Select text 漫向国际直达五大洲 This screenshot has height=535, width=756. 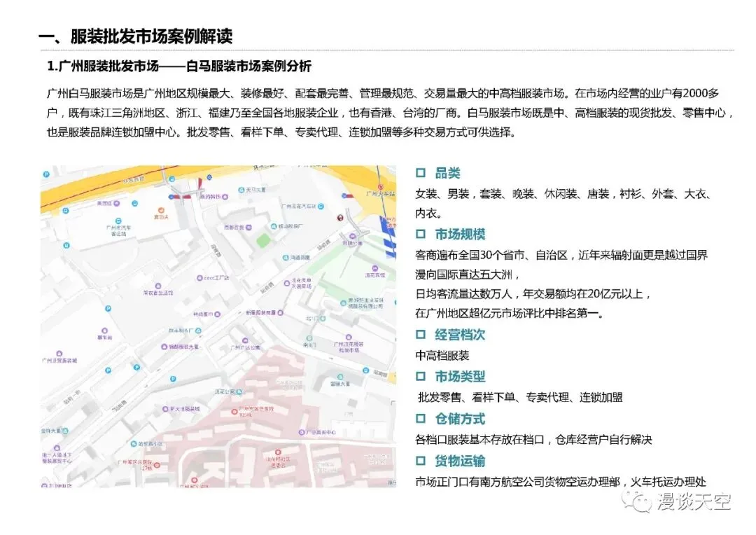tap(465, 275)
